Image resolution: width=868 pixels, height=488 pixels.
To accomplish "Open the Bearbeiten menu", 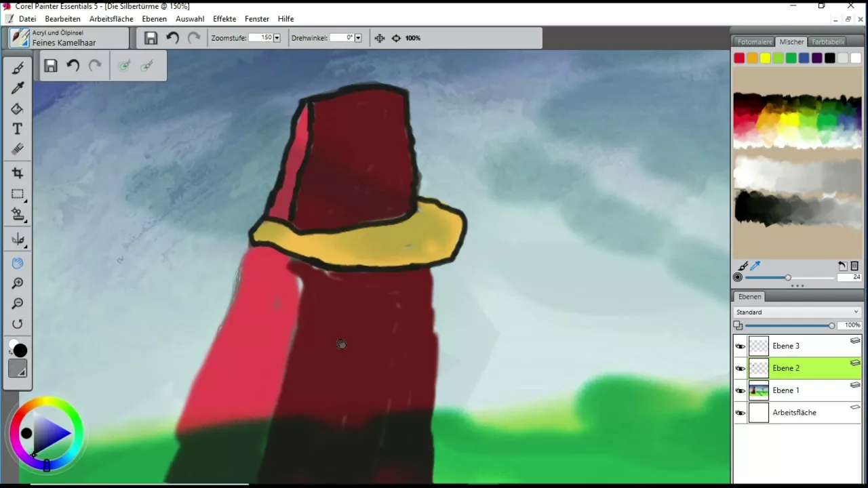I will (x=63, y=19).
